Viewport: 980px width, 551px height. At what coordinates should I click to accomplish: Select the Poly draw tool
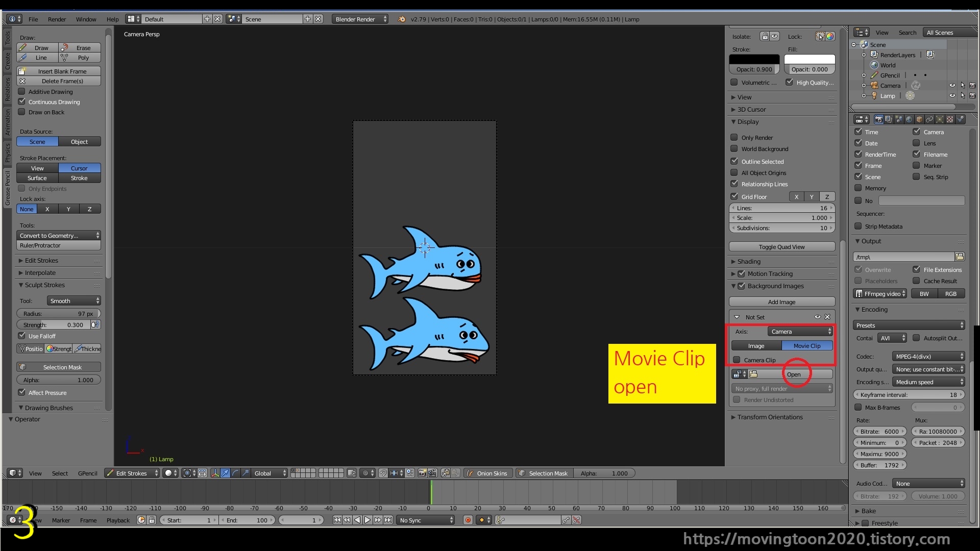[x=80, y=58]
